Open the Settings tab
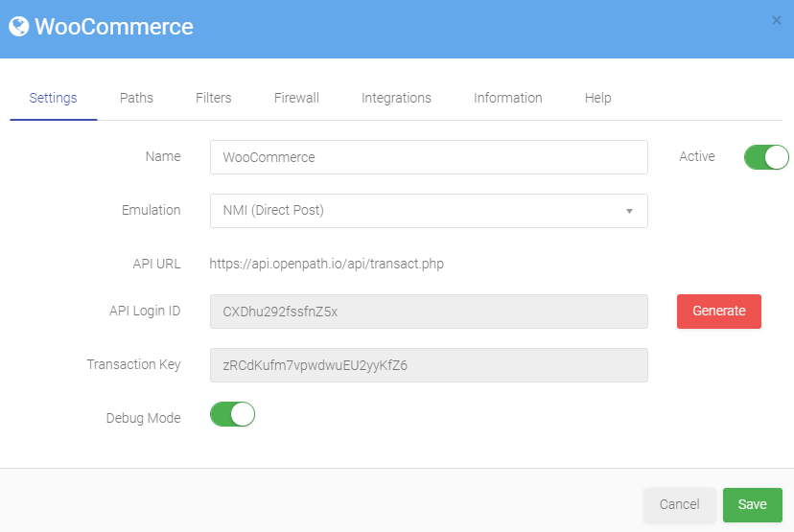This screenshot has height=532, width=794. [x=53, y=98]
